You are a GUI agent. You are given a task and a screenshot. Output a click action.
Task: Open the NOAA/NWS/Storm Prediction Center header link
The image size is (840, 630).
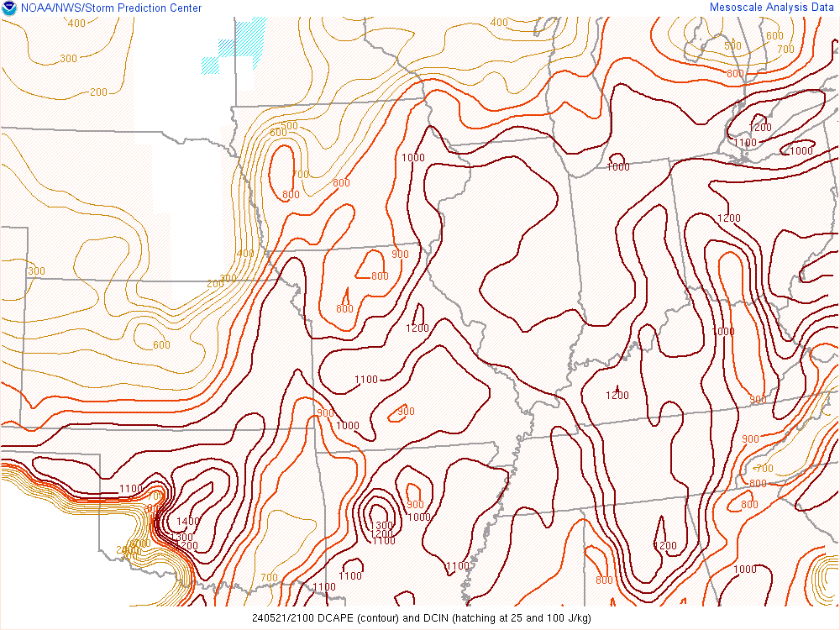(109, 8)
